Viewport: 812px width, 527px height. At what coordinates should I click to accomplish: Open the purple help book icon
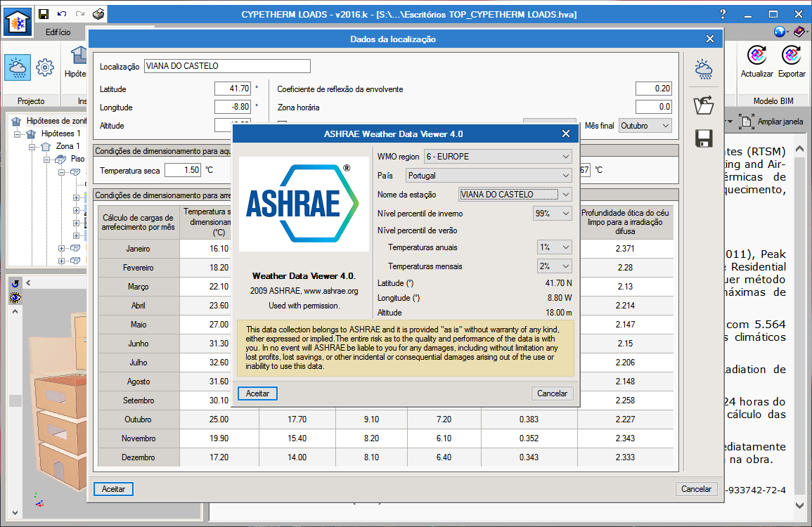[x=799, y=32]
